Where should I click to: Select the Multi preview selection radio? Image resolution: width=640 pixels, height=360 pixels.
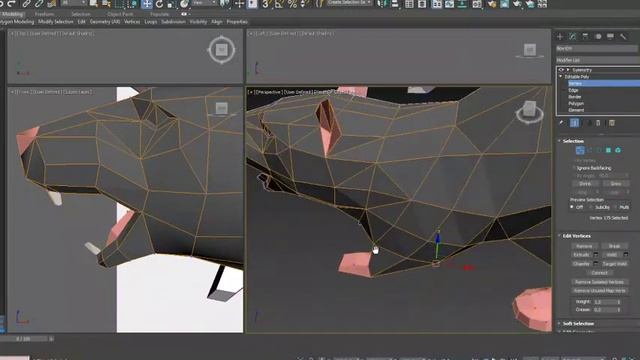click(x=615, y=207)
